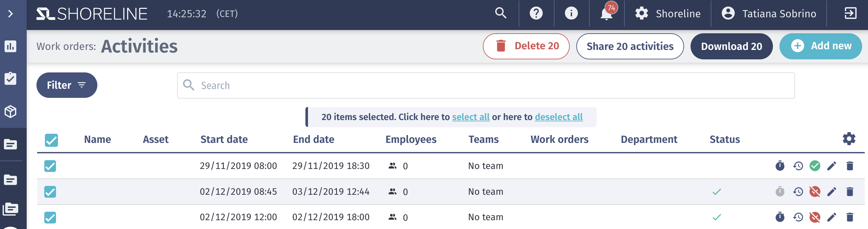This screenshot has width=868, height=229.
Task: Sort by the Asset column header
Action: click(x=155, y=140)
